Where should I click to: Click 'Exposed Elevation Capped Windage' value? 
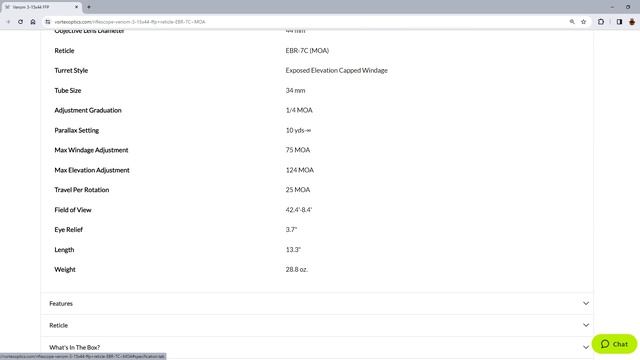pos(336,70)
